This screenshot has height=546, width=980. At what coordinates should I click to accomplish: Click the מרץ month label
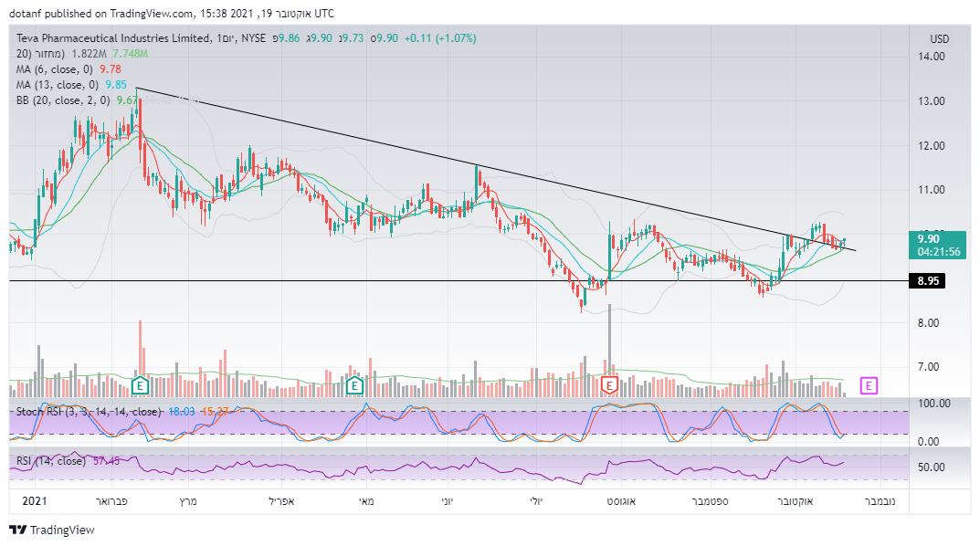tap(187, 501)
